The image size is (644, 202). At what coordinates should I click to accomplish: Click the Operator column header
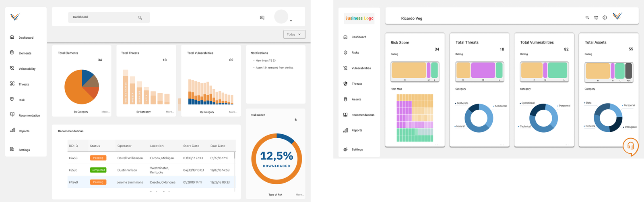(x=124, y=146)
